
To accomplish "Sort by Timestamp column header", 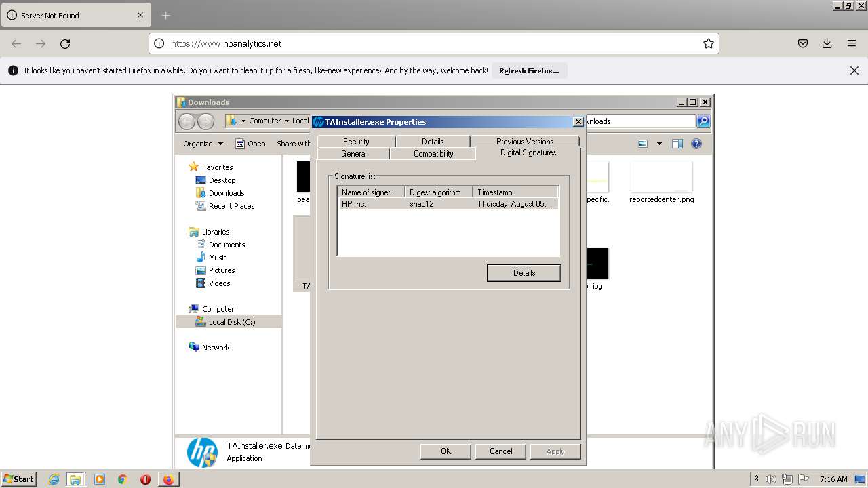I will pos(515,192).
